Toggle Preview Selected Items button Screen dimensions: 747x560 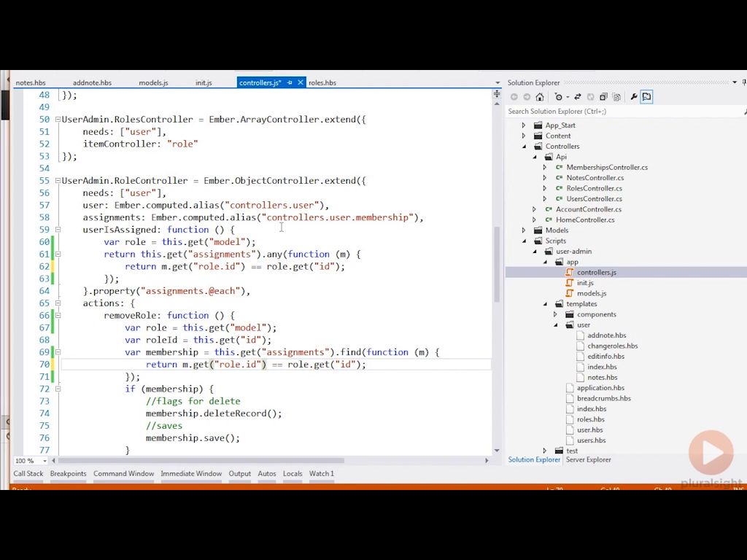[x=646, y=97]
